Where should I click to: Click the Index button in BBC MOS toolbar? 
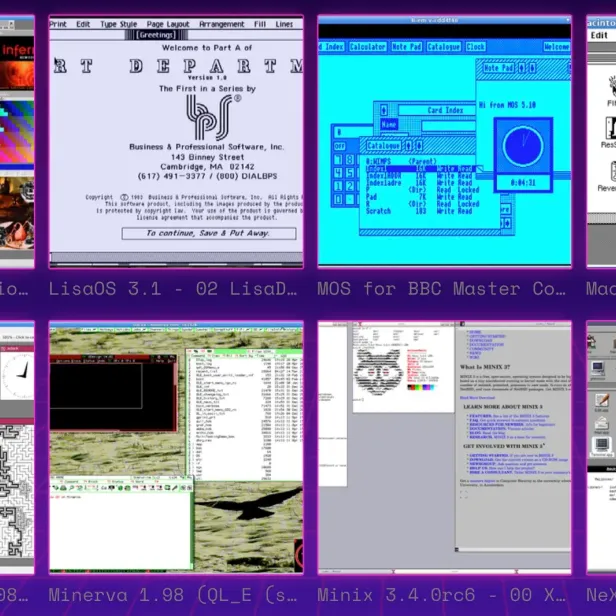(x=332, y=47)
